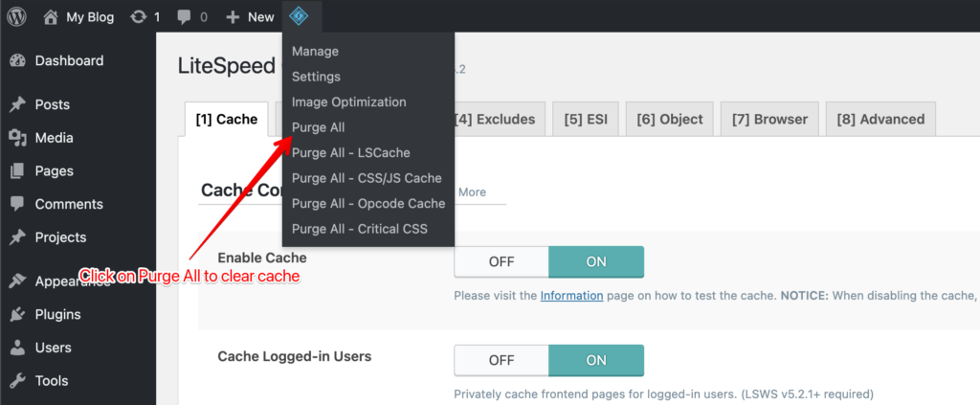Click the plus New content icon

point(233,17)
